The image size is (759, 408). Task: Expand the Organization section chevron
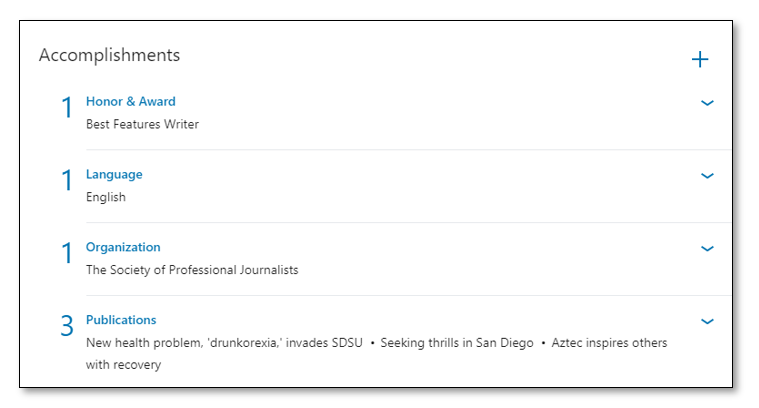coord(707,249)
